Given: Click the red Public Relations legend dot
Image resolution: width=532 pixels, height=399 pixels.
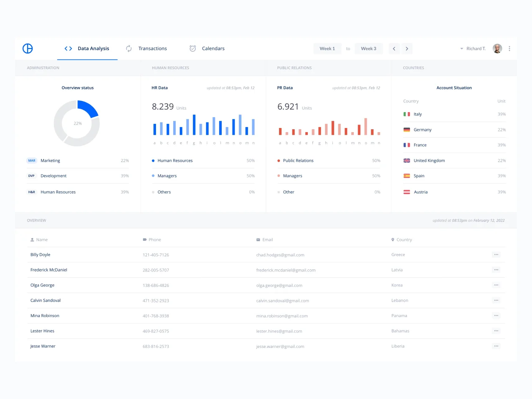Looking at the screenshot, I should (279, 161).
